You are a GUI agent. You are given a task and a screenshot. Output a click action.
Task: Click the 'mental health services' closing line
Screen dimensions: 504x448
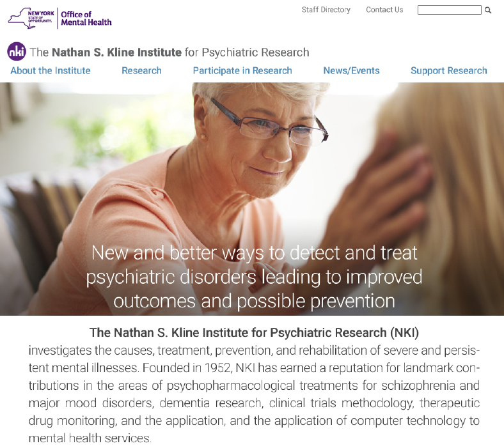tap(90, 438)
